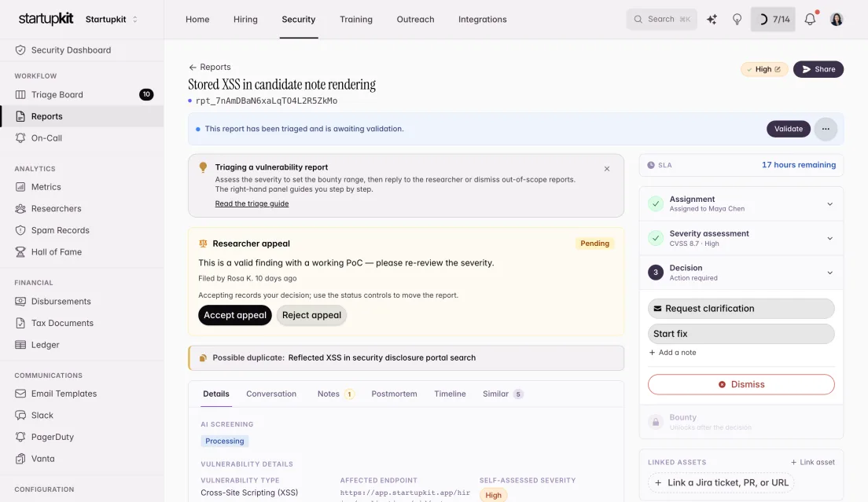Link a Jira ticket, PR, or URL
The height and width of the screenshot is (502, 868).
tap(721, 482)
